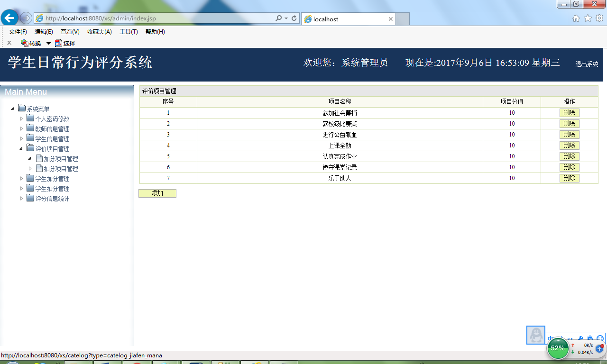Refresh the page in the address bar
This screenshot has width=607, height=364.
click(294, 18)
